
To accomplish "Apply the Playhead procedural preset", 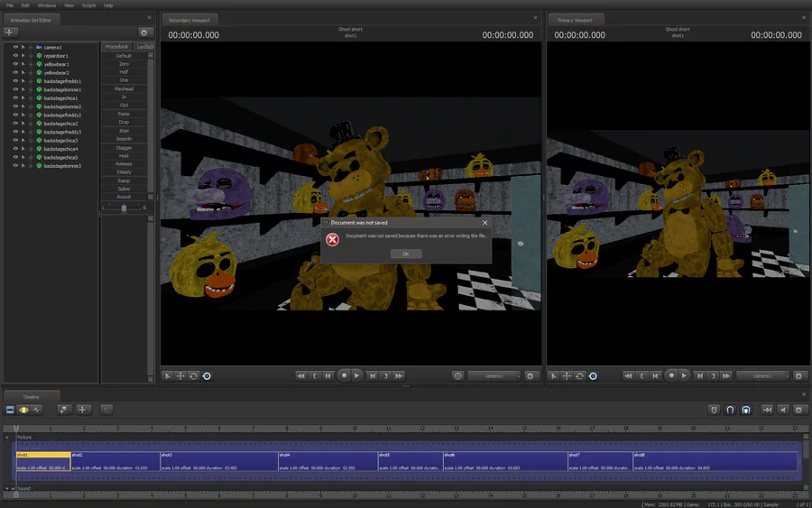I will [x=124, y=89].
